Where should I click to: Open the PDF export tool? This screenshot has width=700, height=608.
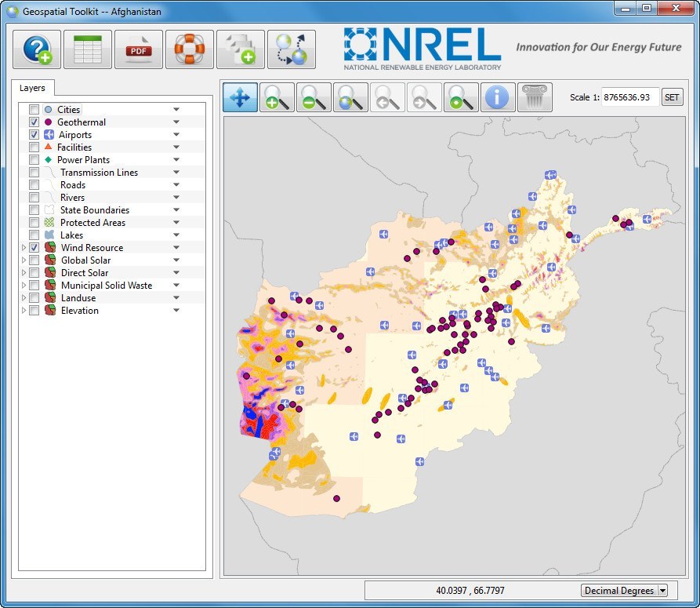coord(138,47)
